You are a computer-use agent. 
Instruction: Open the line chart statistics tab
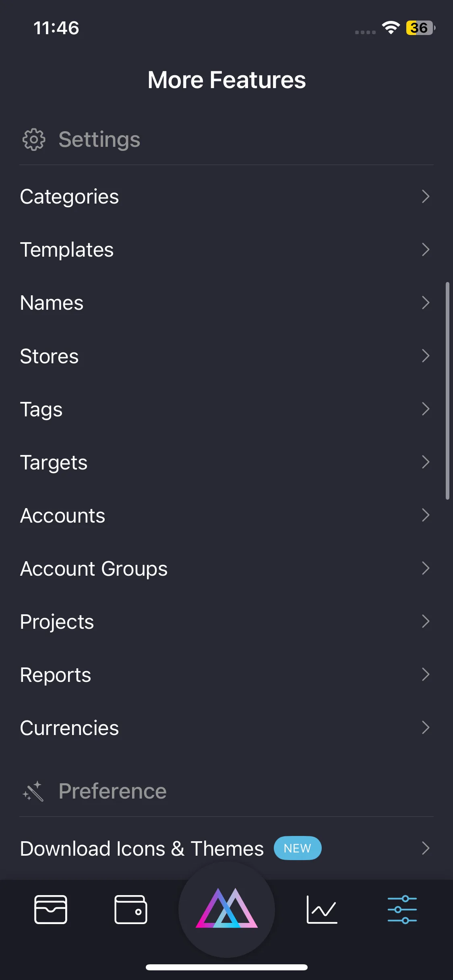point(322,909)
